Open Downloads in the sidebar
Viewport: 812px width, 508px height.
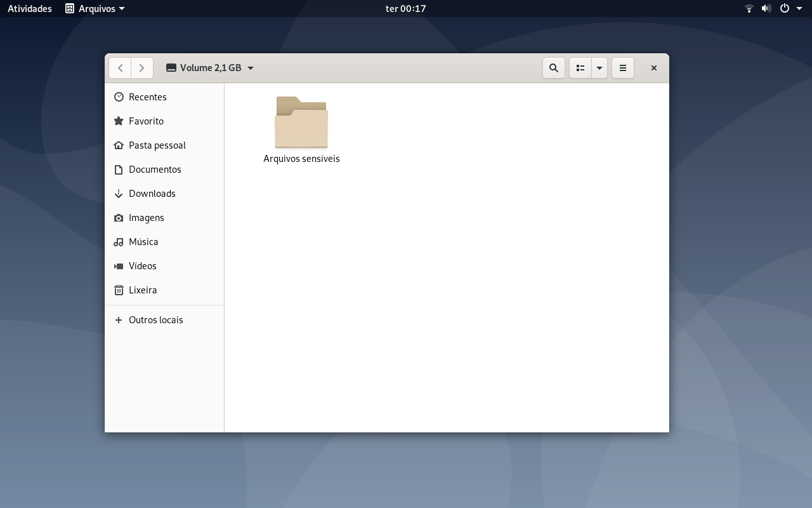pos(164,194)
